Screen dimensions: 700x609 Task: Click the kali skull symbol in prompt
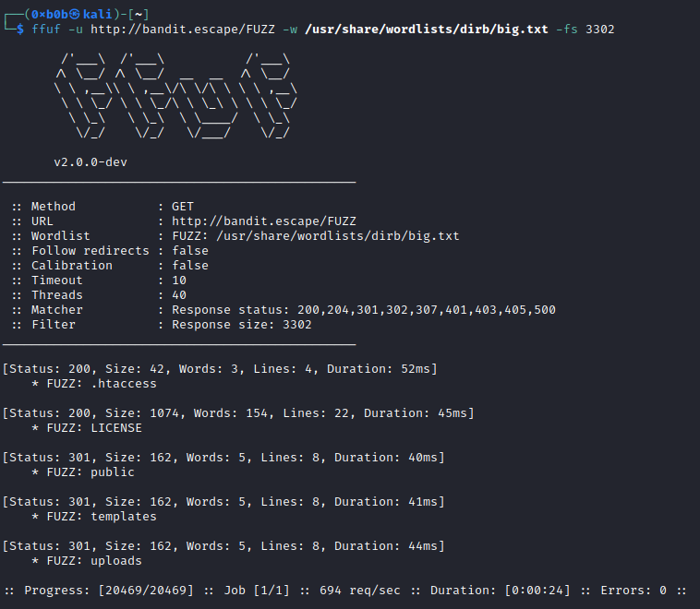75,15
